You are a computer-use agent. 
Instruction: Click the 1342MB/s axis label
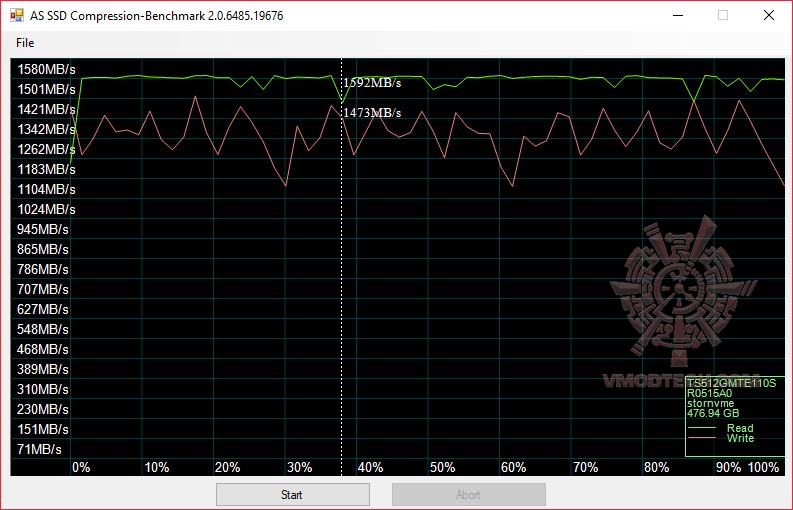[46, 130]
